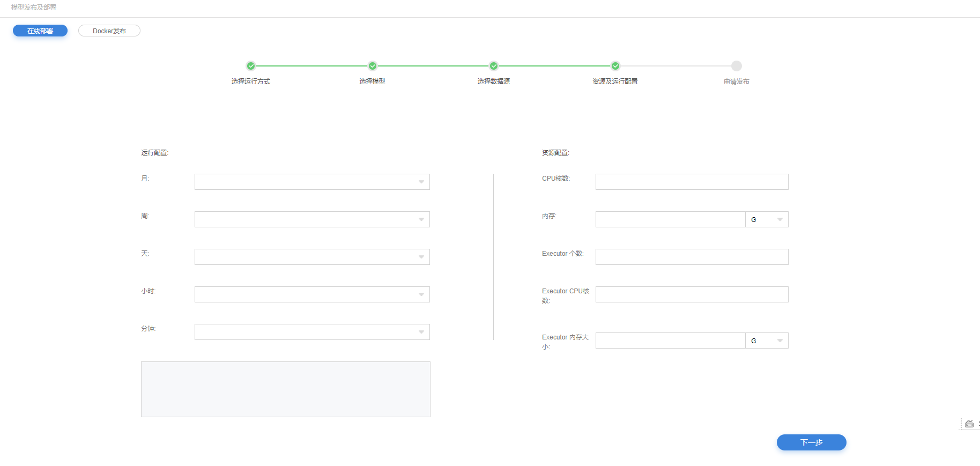
Task: Focus the 内存 value input field
Action: click(x=671, y=219)
